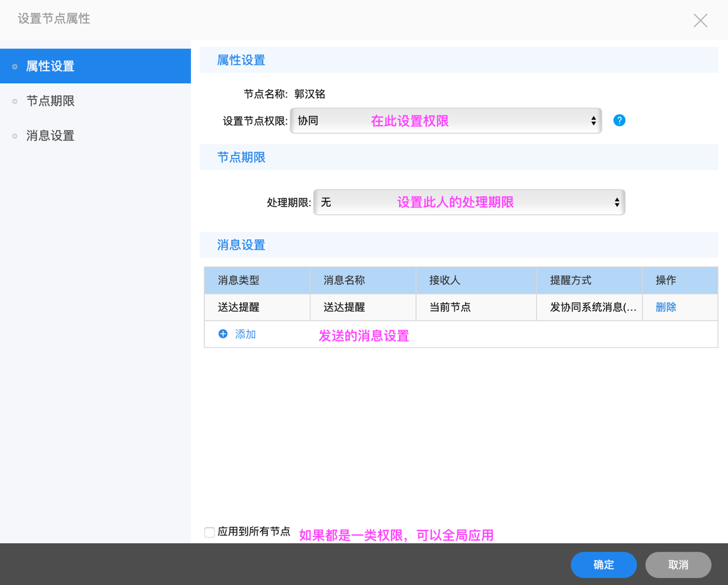Click the 添加 link in the message table
728x585 pixels.
[x=245, y=334]
